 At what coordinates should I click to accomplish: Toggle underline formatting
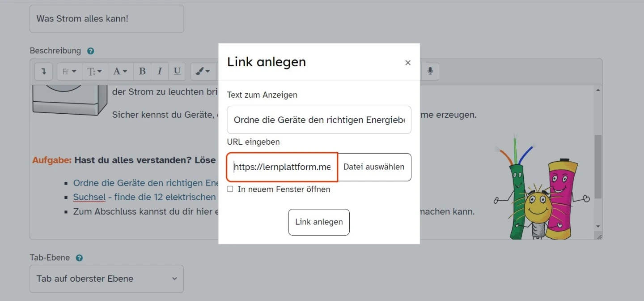click(x=177, y=71)
